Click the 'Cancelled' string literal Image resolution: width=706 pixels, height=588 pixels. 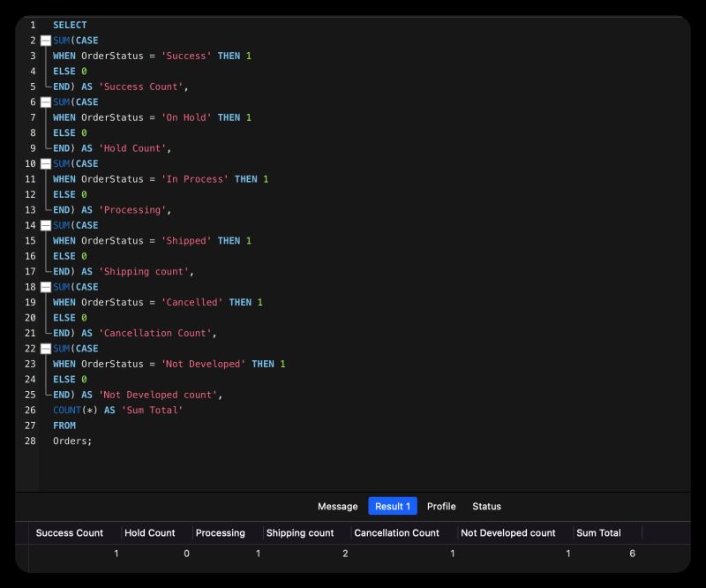[192, 302]
